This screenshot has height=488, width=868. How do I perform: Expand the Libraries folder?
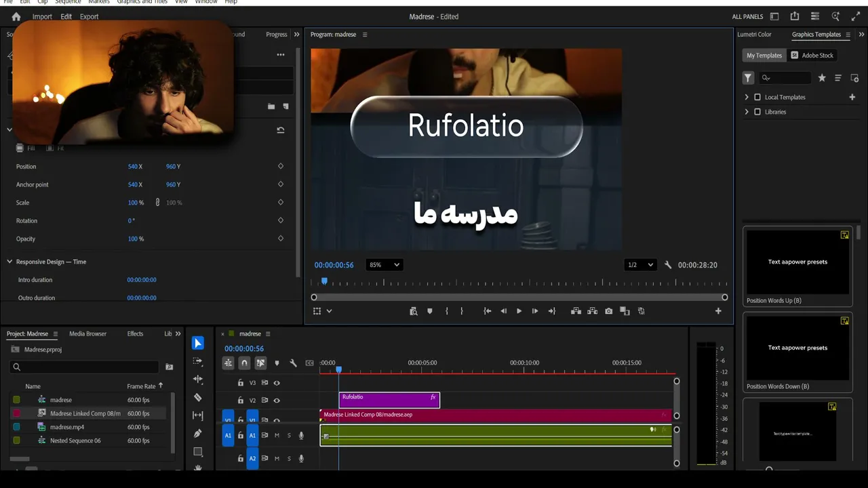(x=747, y=112)
